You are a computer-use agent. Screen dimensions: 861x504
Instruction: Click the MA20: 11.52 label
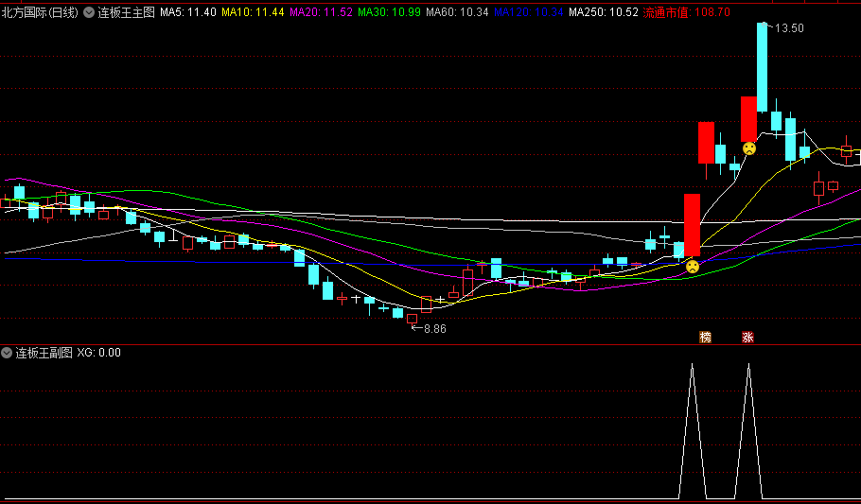(x=322, y=12)
